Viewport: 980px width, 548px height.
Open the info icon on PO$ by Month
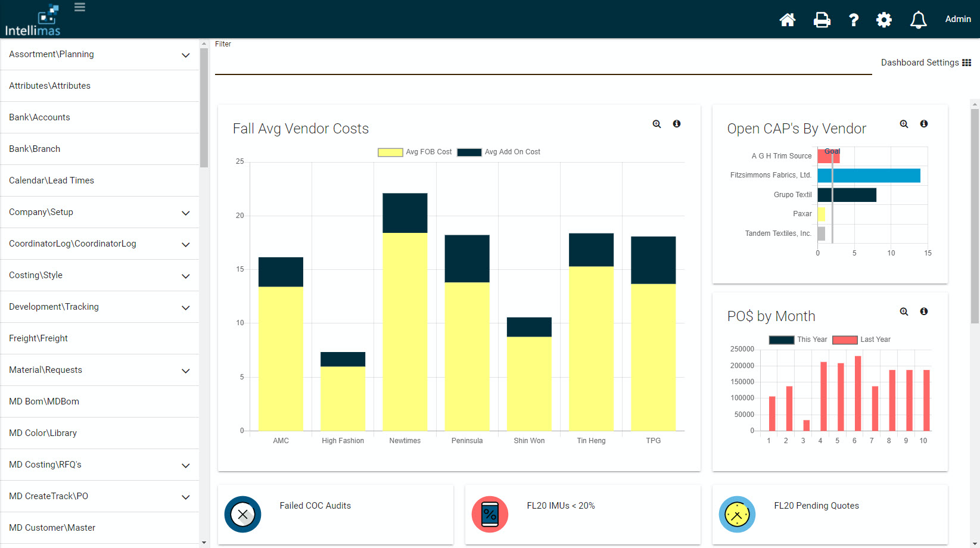coord(924,312)
